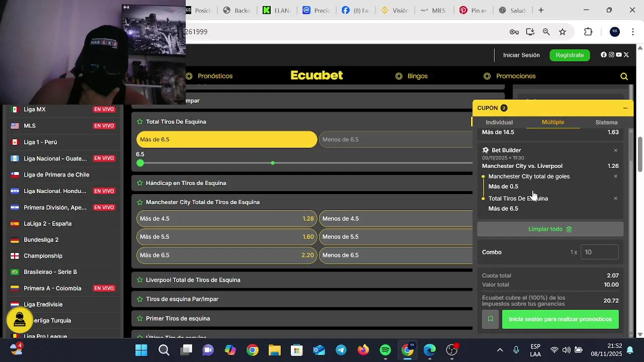Viewport: 644px width, 362px height.
Task: Click the green Regístrate button
Action: [570, 55]
